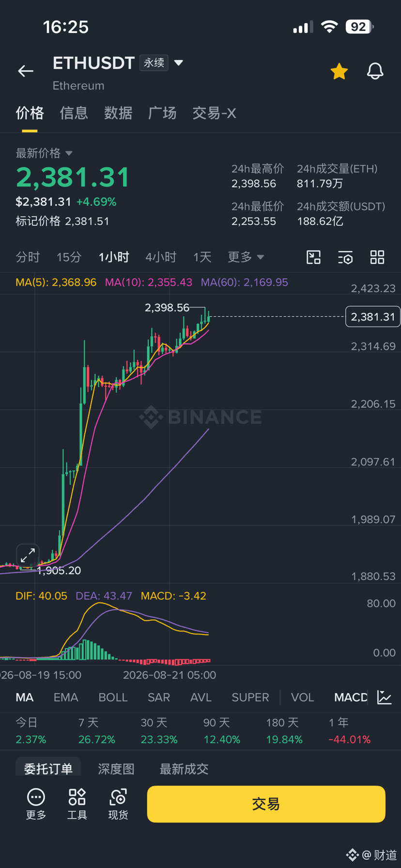Expand the 更多 intervals dropdown

coord(246,257)
